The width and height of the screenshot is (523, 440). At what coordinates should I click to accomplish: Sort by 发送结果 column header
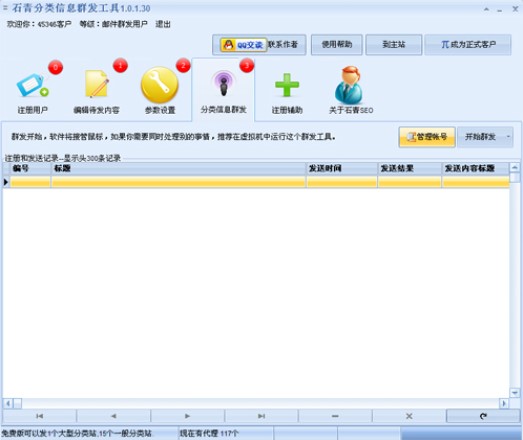coord(410,168)
